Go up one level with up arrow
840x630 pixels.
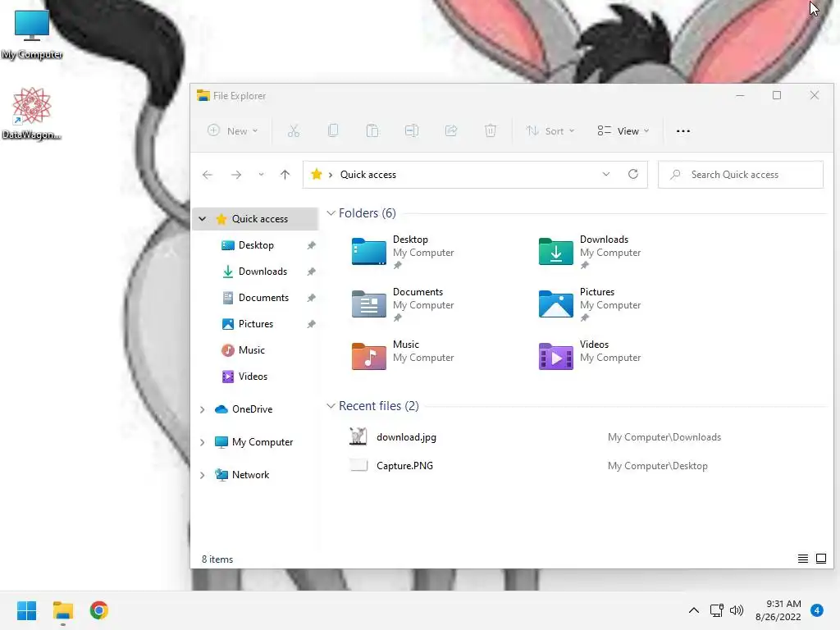[x=285, y=175]
